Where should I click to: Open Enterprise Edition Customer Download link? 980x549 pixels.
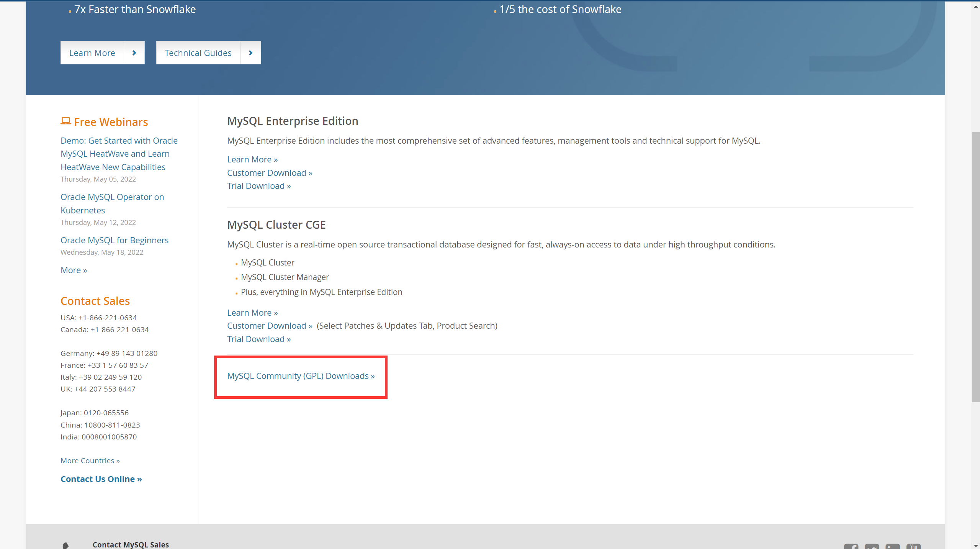[270, 173]
